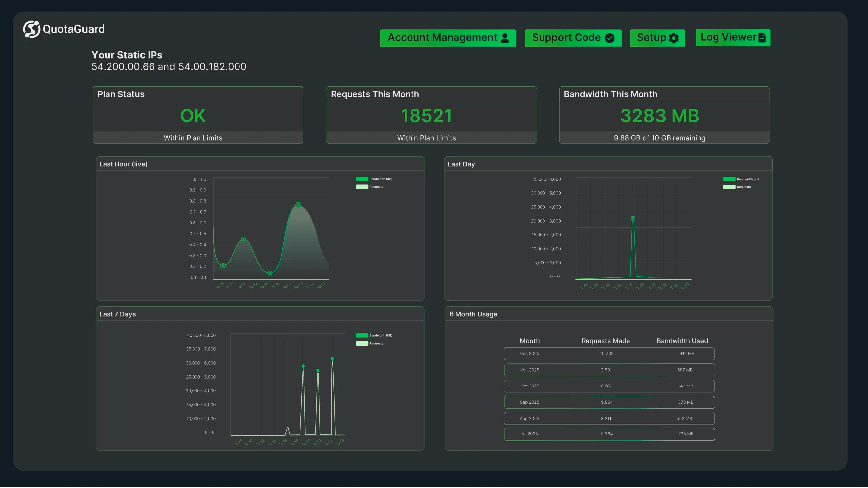This screenshot has width=868, height=488.
Task: Click the 18521 requests count
Action: (x=427, y=115)
